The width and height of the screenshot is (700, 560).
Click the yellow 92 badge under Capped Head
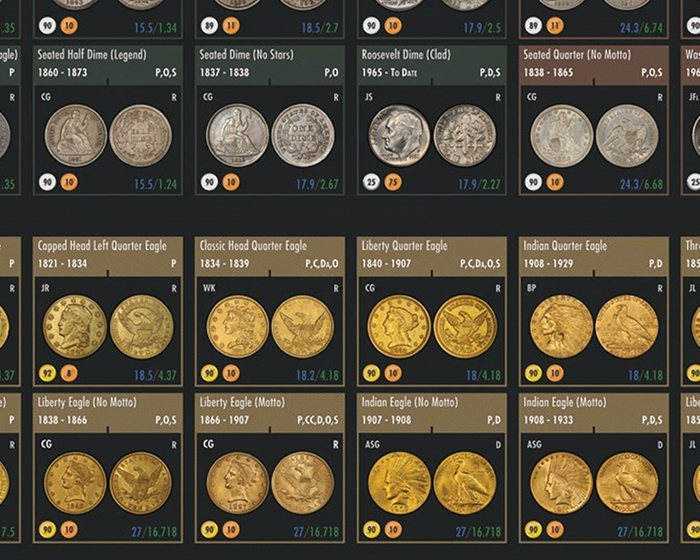47,373
